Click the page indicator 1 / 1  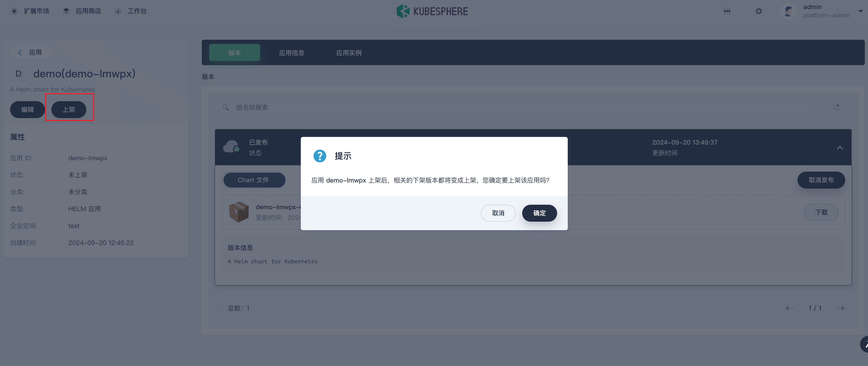[815, 308]
